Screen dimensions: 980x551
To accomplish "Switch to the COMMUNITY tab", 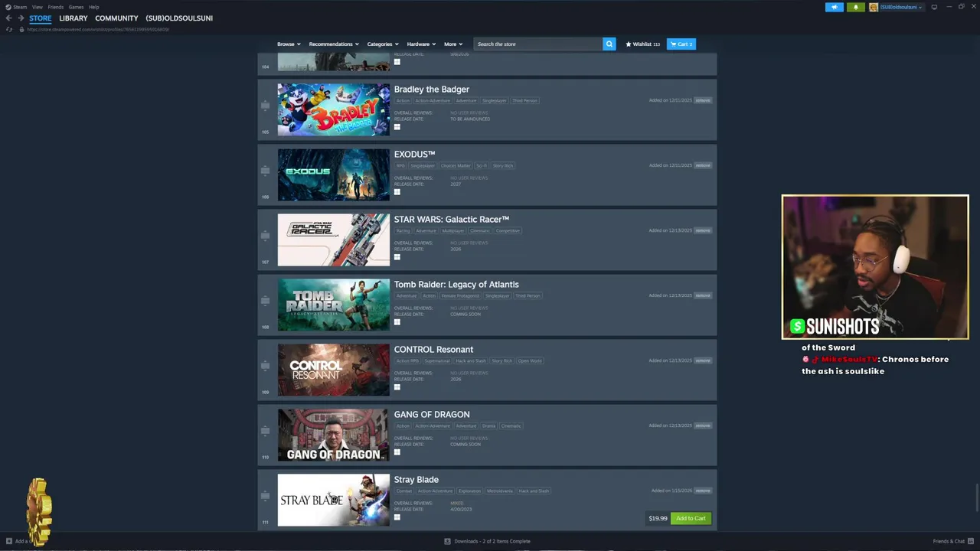I will tap(116, 18).
